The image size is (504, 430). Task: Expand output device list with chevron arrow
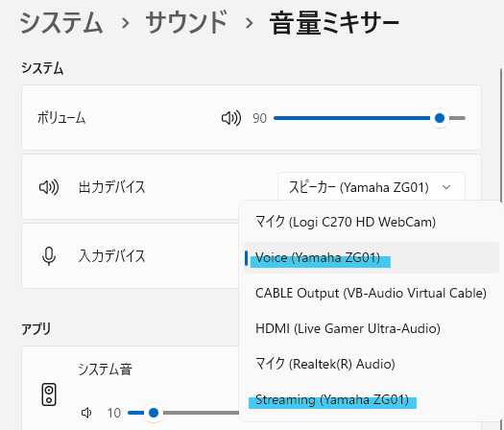tap(446, 187)
